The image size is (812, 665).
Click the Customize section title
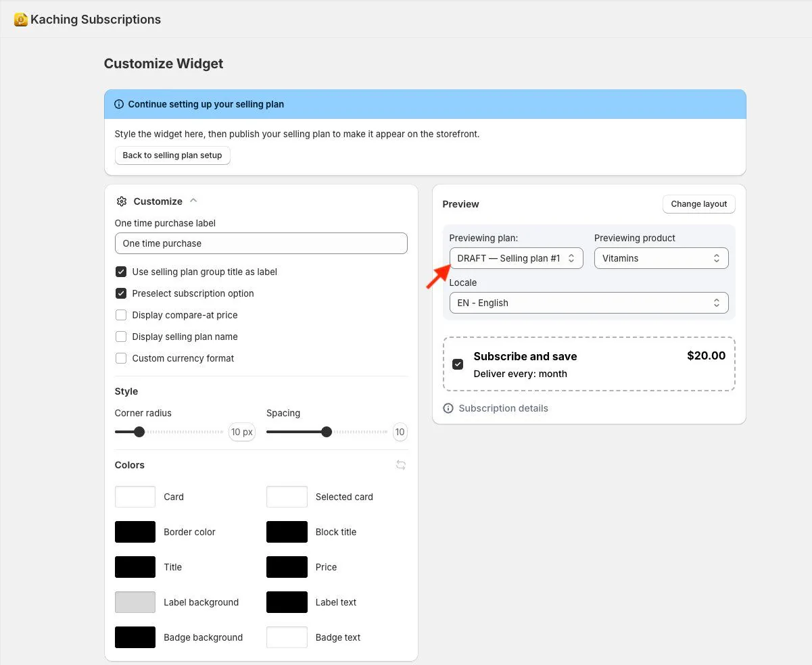158,201
